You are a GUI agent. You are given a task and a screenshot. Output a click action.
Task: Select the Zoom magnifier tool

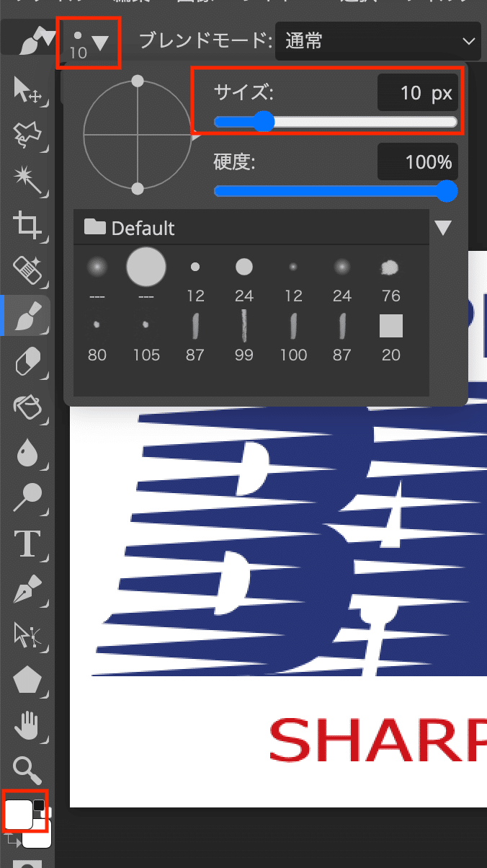pos(27,771)
